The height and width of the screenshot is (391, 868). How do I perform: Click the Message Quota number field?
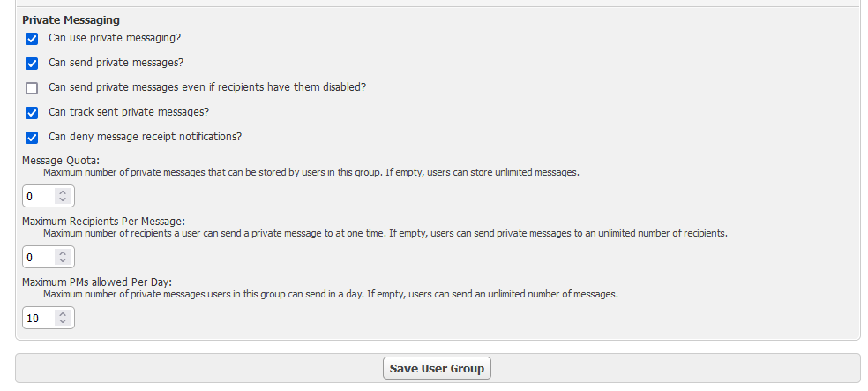point(39,196)
